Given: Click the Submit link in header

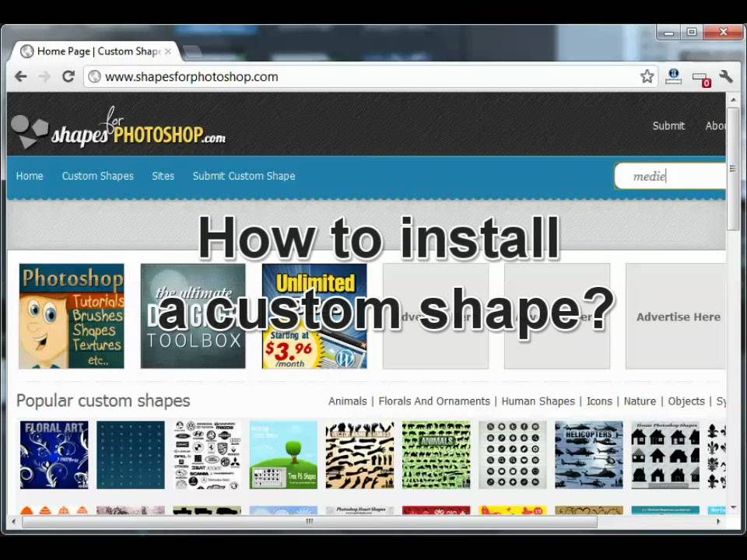Looking at the screenshot, I should point(668,126).
